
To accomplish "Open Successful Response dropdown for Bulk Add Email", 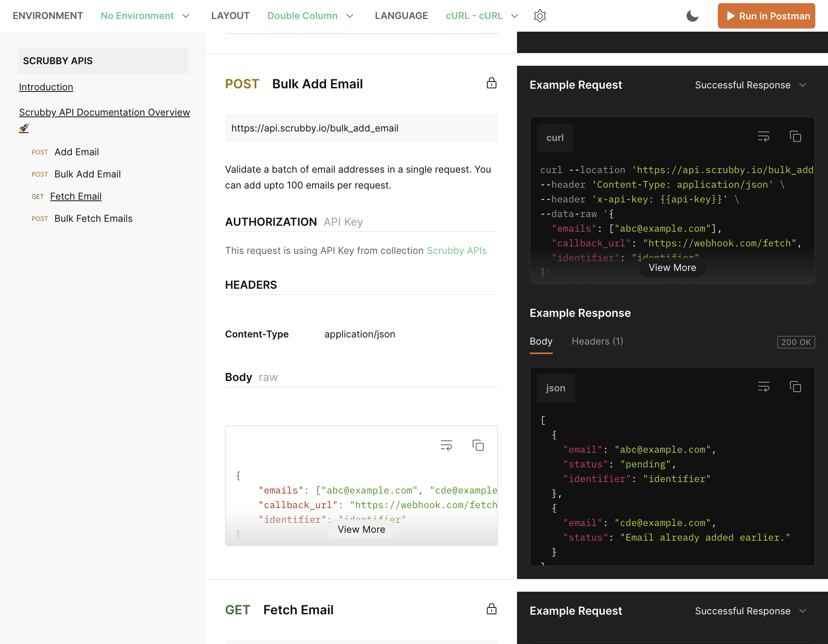I will coord(750,85).
